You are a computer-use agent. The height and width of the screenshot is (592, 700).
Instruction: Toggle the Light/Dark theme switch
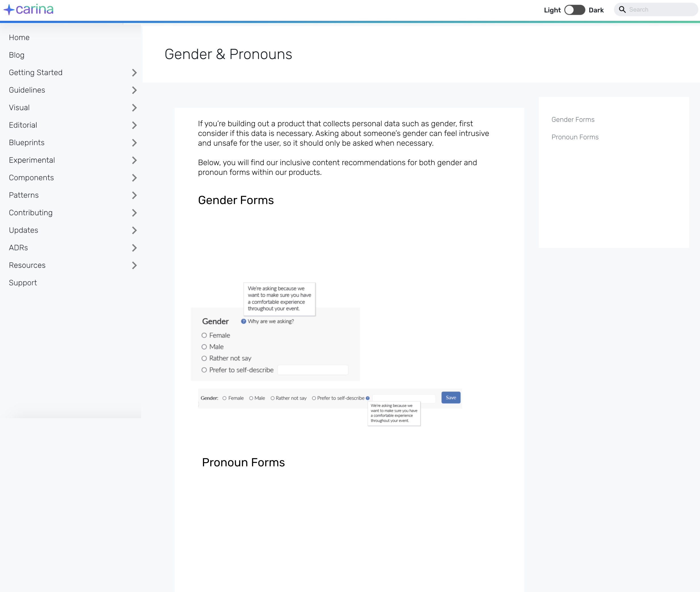pos(574,10)
